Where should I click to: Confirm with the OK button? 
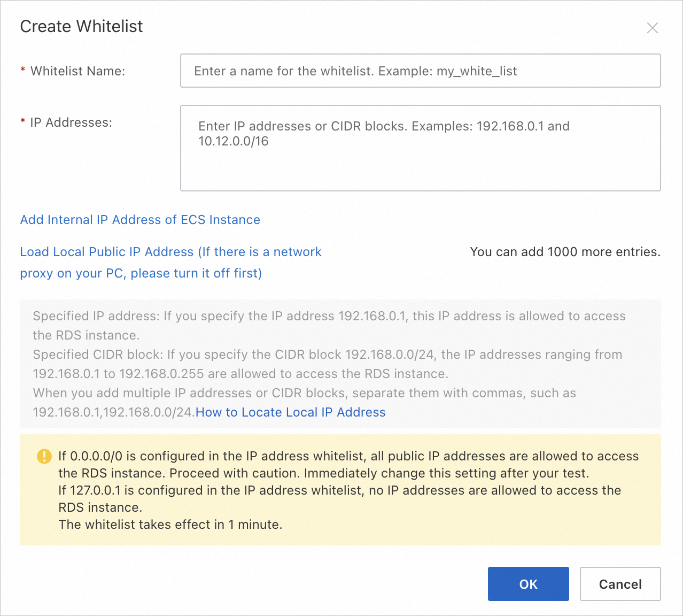tap(528, 584)
